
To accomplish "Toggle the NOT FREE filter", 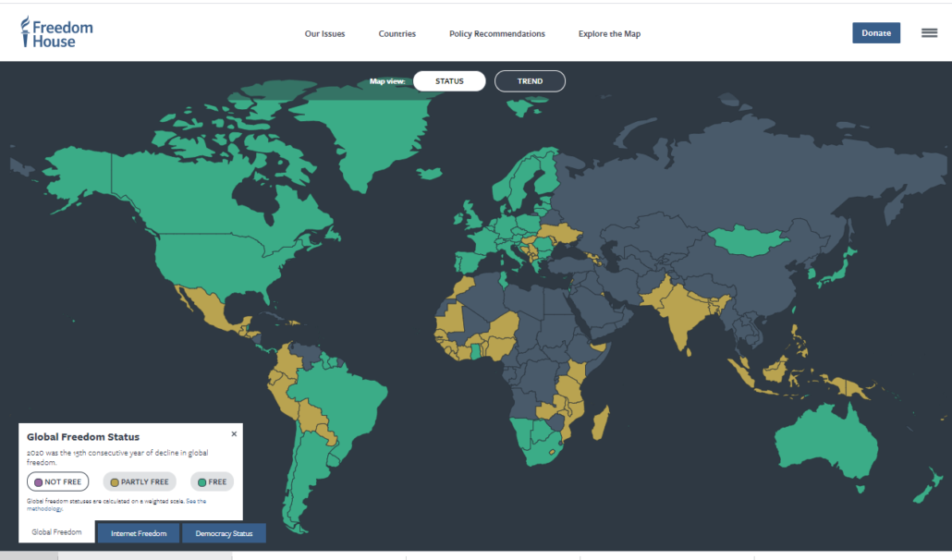I will click(57, 481).
